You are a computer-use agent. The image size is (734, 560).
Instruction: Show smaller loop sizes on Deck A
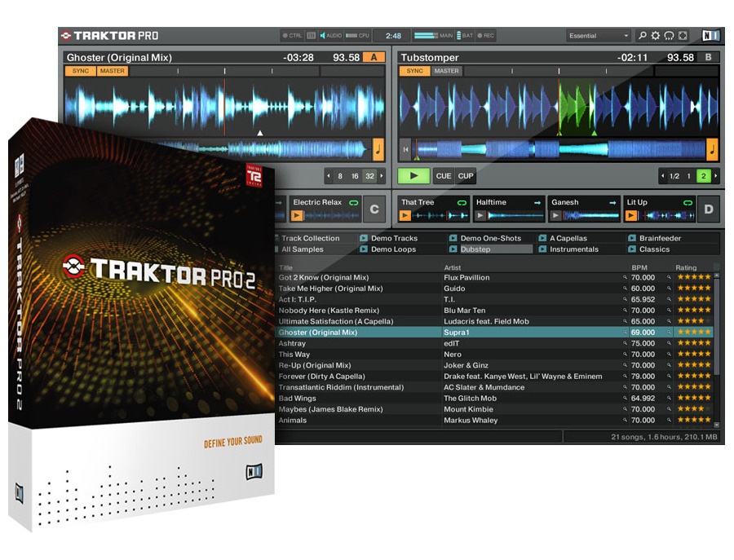[329, 176]
